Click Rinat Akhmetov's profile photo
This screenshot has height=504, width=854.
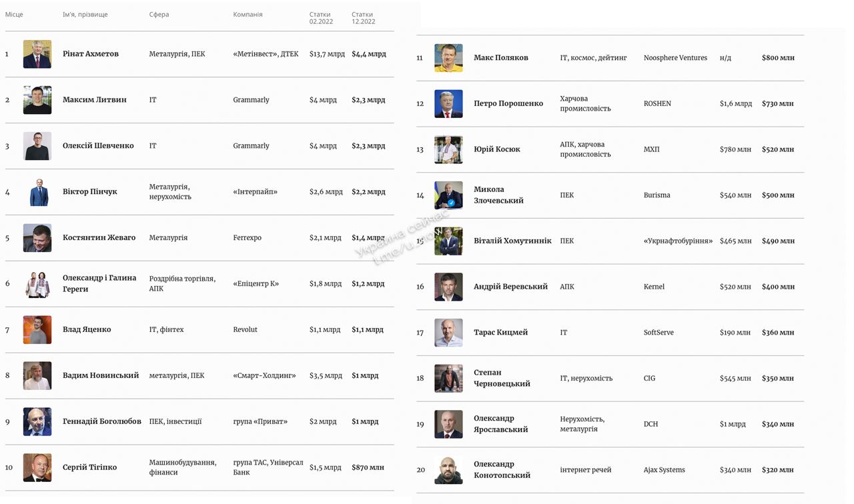click(x=37, y=54)
